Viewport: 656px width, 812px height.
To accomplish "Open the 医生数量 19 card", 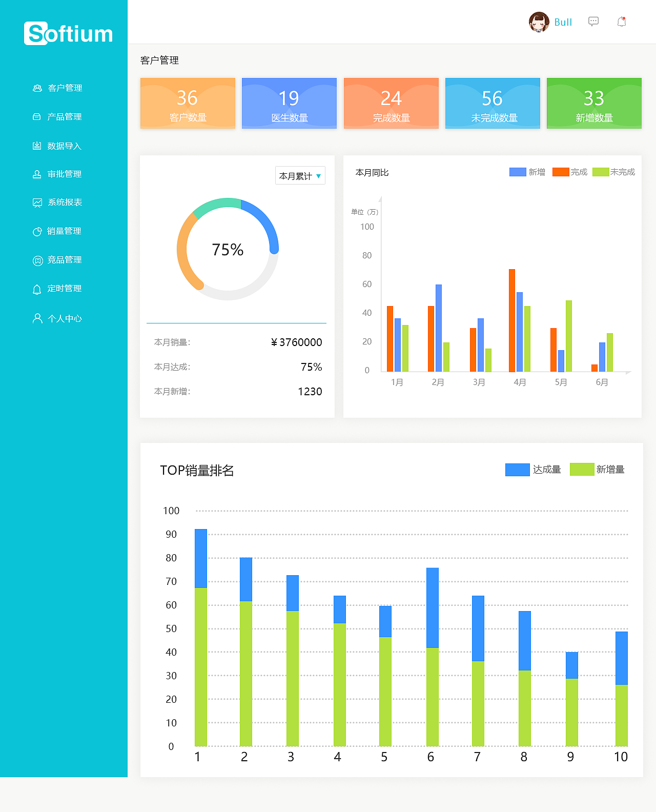I will (x=289, y=103).
